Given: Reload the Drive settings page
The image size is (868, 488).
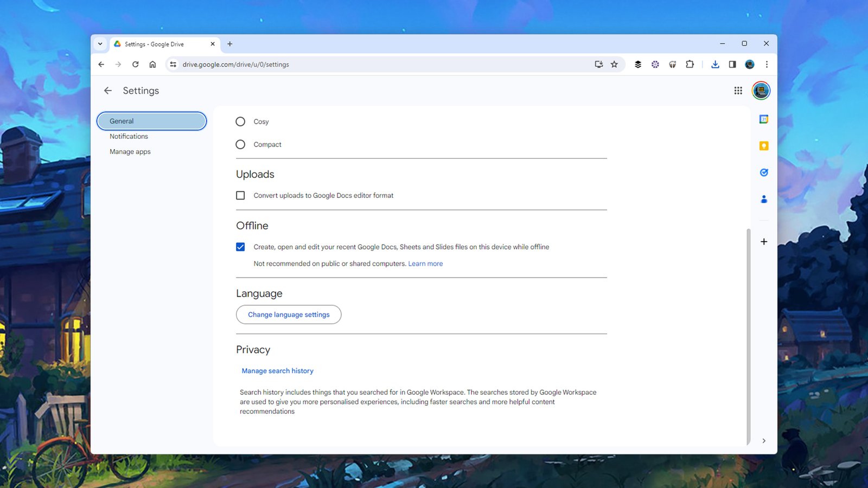Looking at the screenshot, I should pyautogui.click(x=136, y=65).
